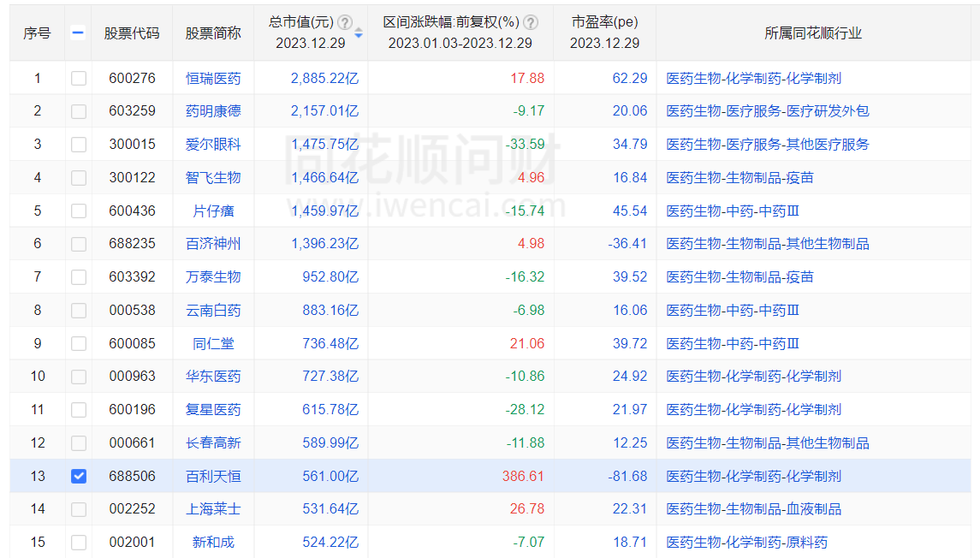Open stock link 云南白药

[x=213, y=310]
